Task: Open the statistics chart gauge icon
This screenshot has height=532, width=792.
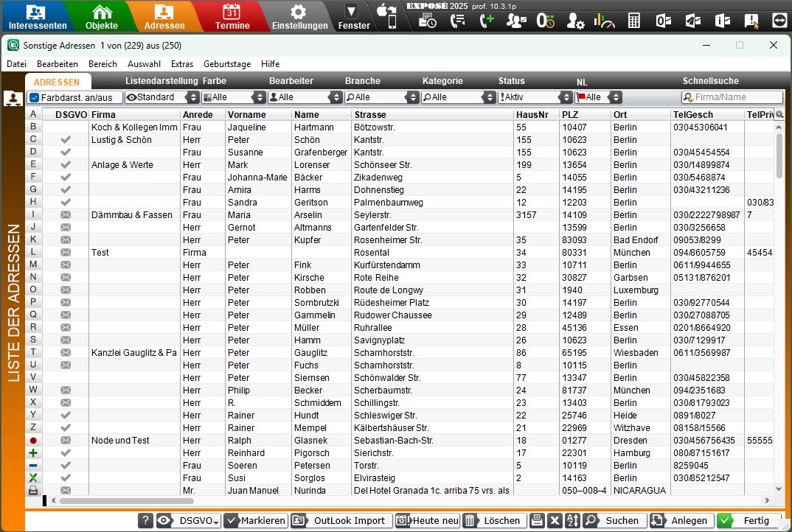Action: 604,21
